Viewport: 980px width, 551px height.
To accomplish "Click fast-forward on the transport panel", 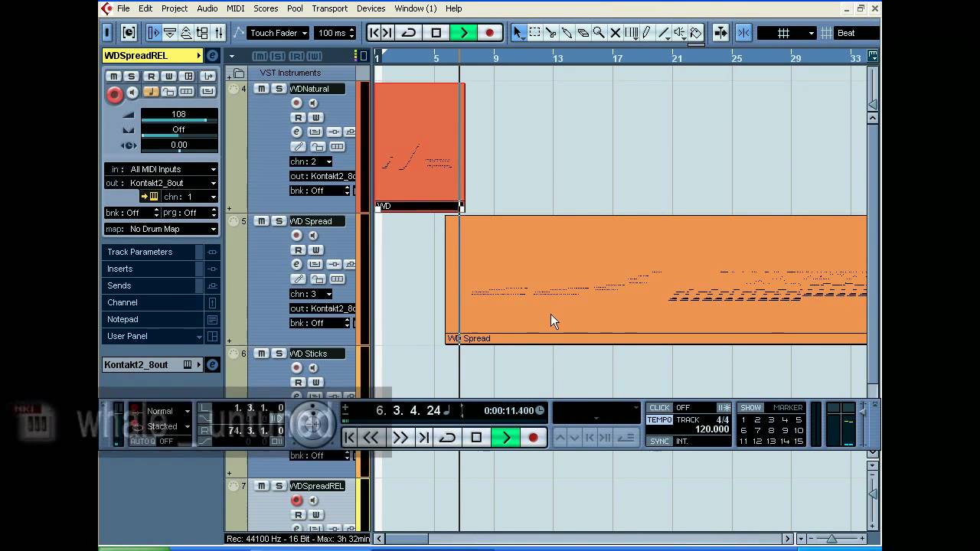I will (x=400, y=438).
